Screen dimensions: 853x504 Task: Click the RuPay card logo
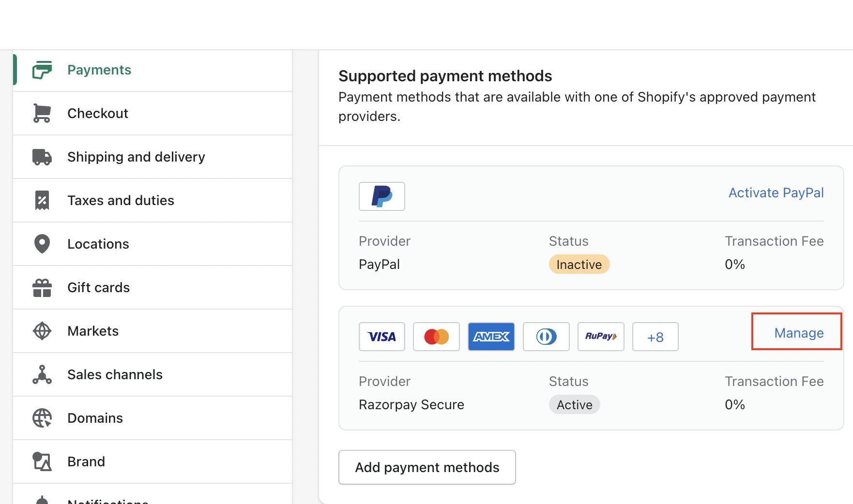click(600, 337)
